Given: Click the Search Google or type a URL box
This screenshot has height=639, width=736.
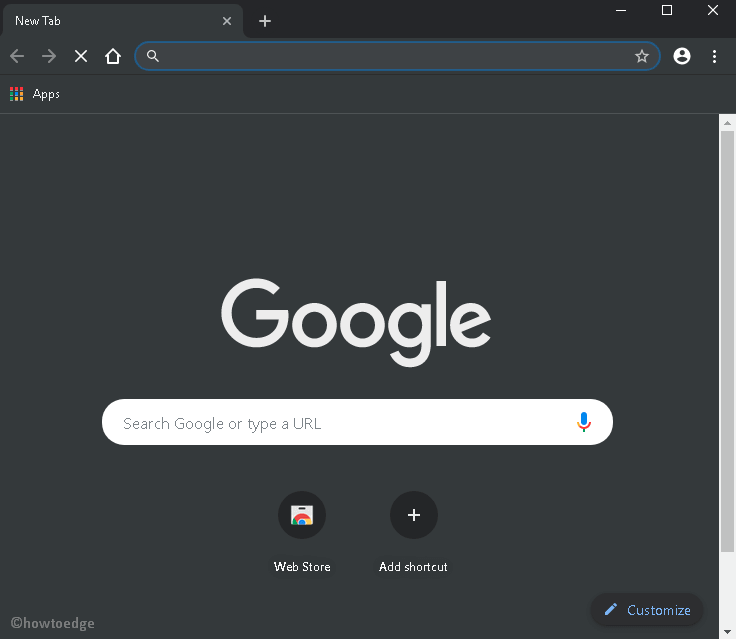Looking at the screenshot, I should pos(357,422).
